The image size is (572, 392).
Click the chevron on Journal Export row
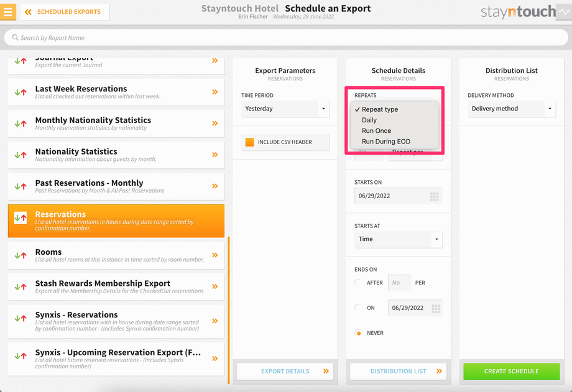coord(215,60)
